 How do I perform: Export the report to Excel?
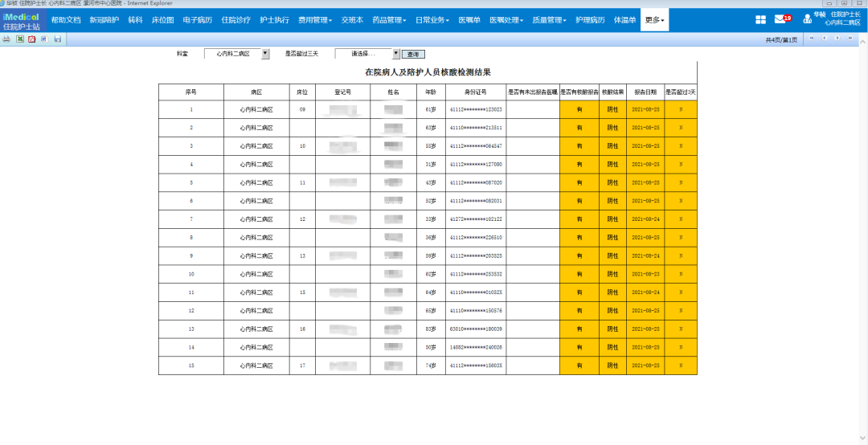[19, 39]
